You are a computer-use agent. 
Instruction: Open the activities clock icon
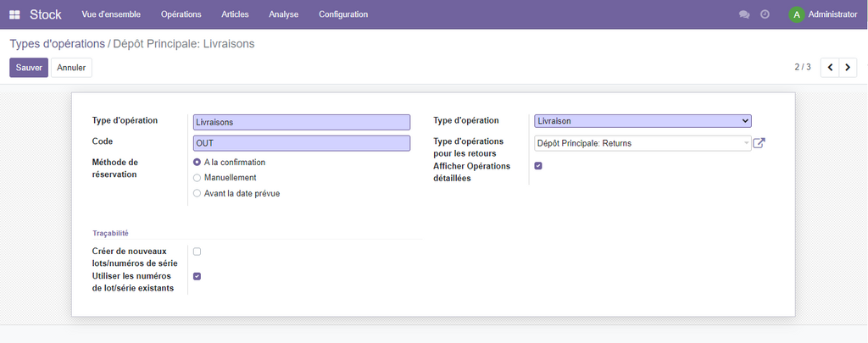click(x=765, y=14)
